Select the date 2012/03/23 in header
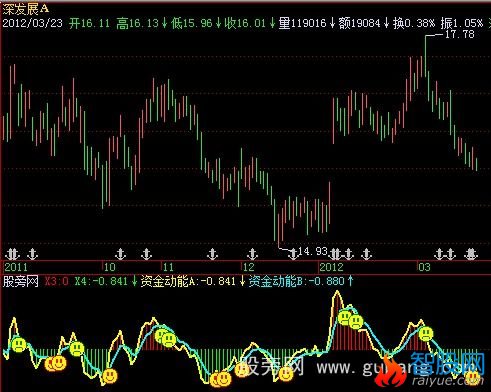491x392 pixels. (x=32, y=23)
